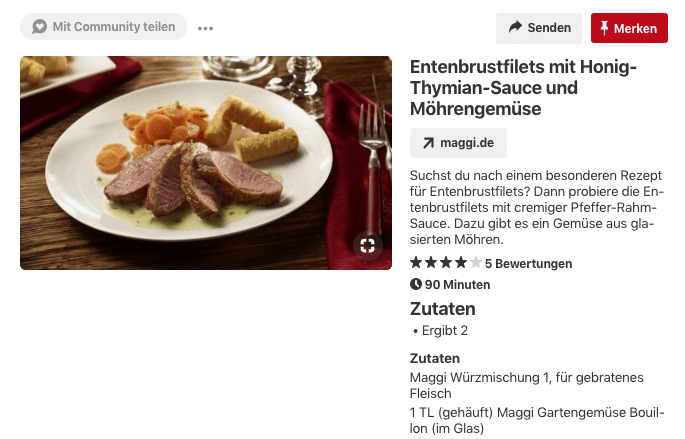Click the empty fifth rating star
Image resolution: width=685 pixels, height=439 pixels.
(475, 263)
